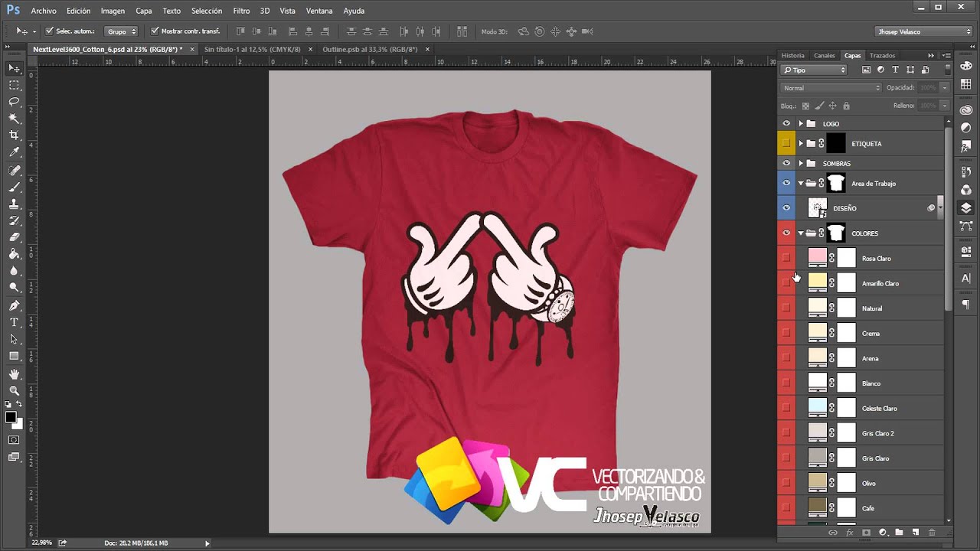Select the Rectangle shape tool
The height and width of the screenshot is (551, 980).
(14, 356)
